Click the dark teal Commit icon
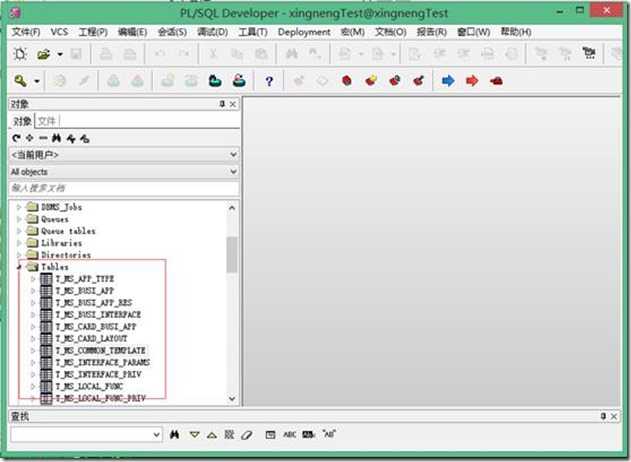 [x=215, y=81]
